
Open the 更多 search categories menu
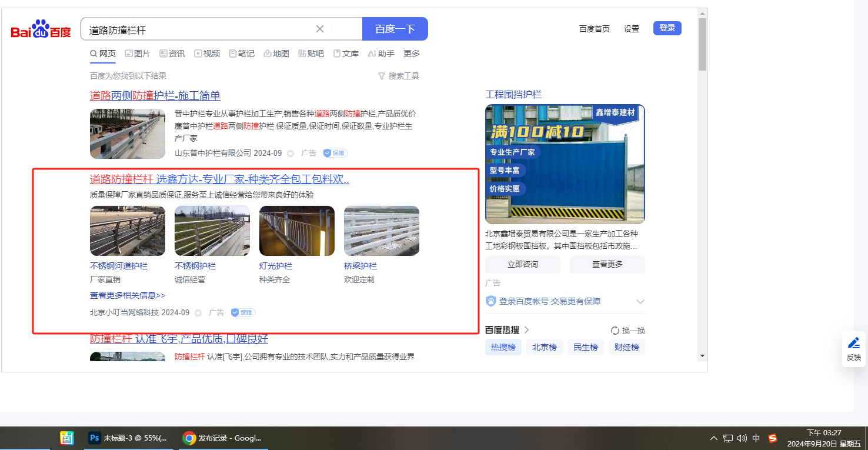[412, 54]
